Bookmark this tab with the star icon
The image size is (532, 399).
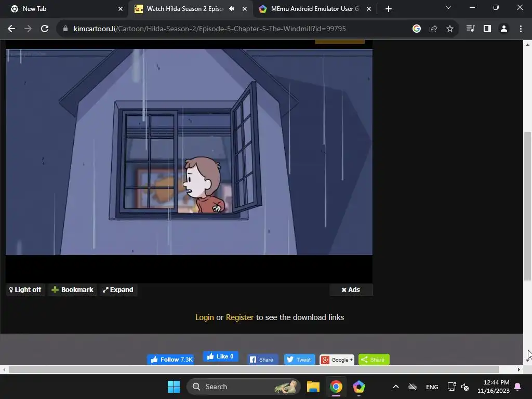pos(450,29)
